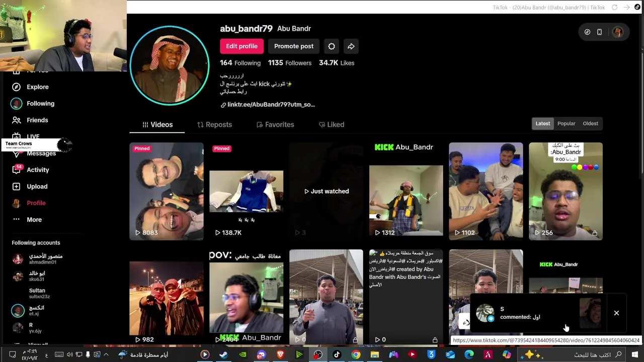The width and height of the screenshot is (644, 362).
Task: Open sku631 in Following accounts
Action: tap(30, 276)
